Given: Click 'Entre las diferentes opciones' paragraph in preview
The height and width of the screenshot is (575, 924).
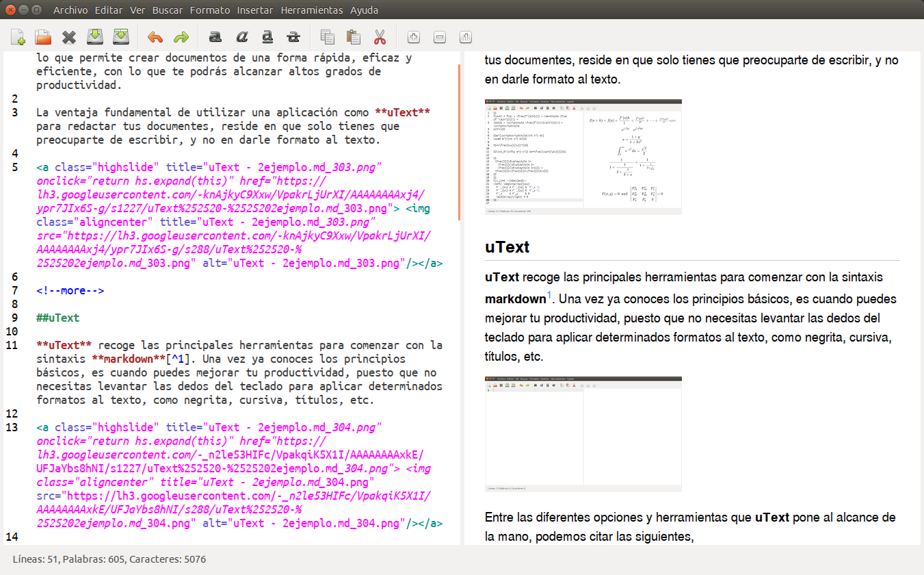Looking at the screenshot, I should coord(690,527).
